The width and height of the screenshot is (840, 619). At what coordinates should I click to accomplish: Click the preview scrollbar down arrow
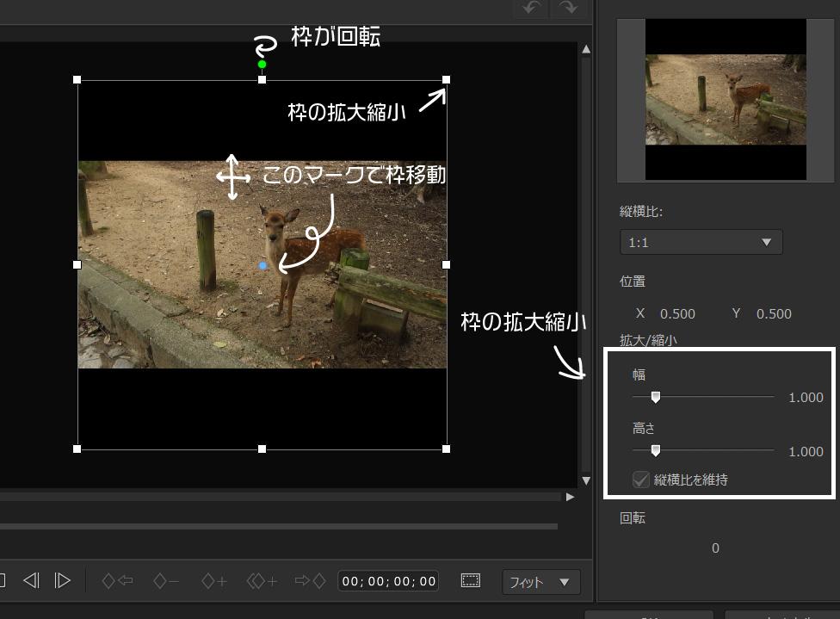coord(586,480)
